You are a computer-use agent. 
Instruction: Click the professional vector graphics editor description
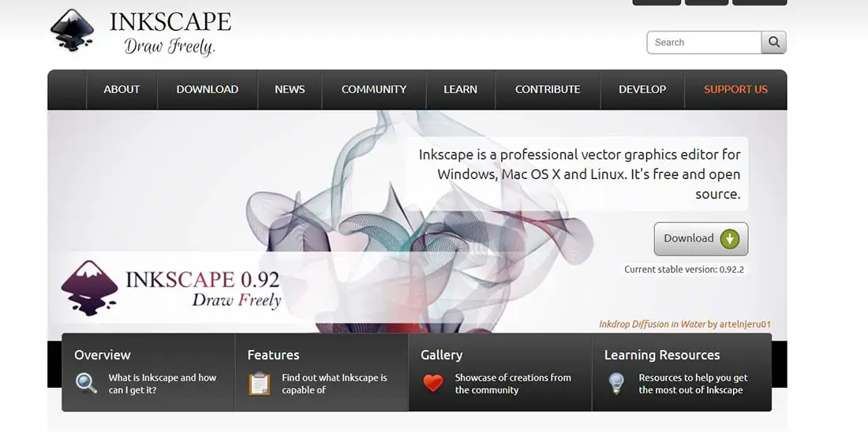click(x=580, y=174)
